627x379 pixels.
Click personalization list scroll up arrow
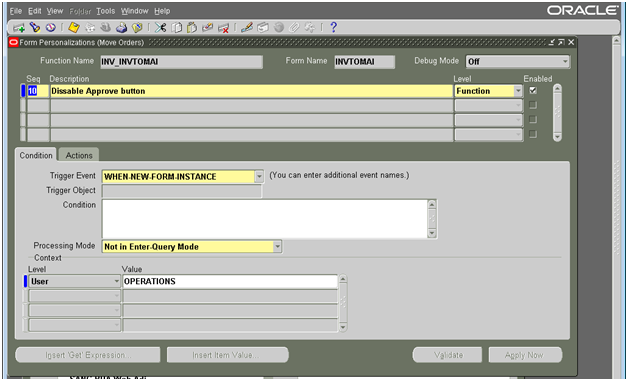pyautogui.click(x=557, y=88)
